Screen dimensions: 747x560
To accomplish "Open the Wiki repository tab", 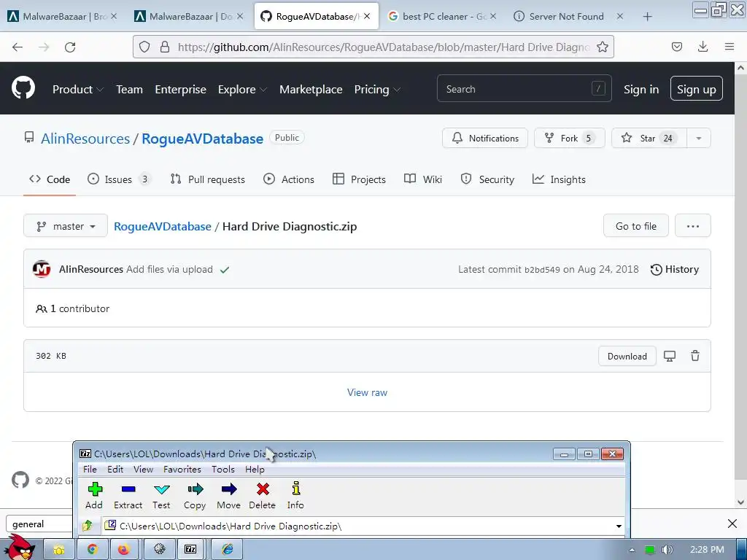I will (423, 179).
